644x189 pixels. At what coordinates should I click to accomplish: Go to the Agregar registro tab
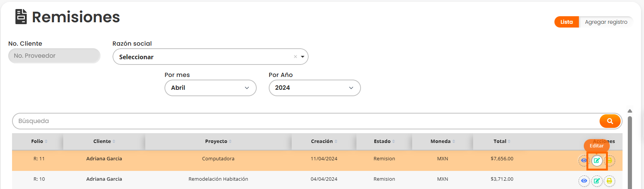[606, 22]
